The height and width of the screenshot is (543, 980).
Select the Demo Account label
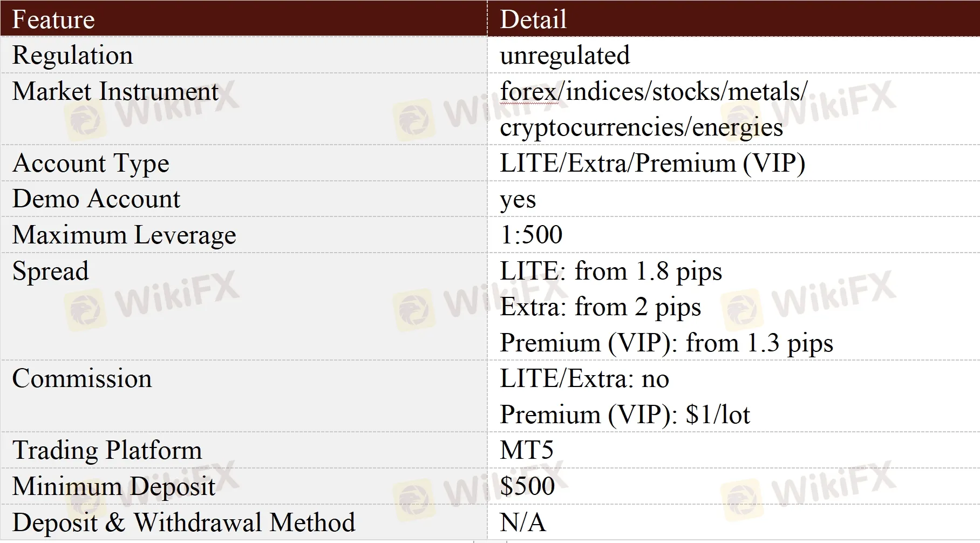tap(96, 199)
